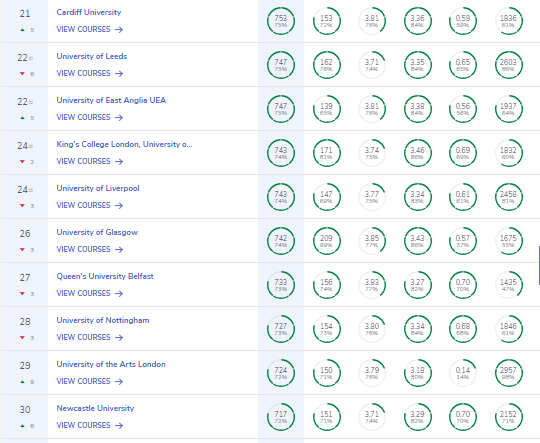Open the University of Leeds link
Viewport: 540px width, 443px height.
tap(92, 56)
